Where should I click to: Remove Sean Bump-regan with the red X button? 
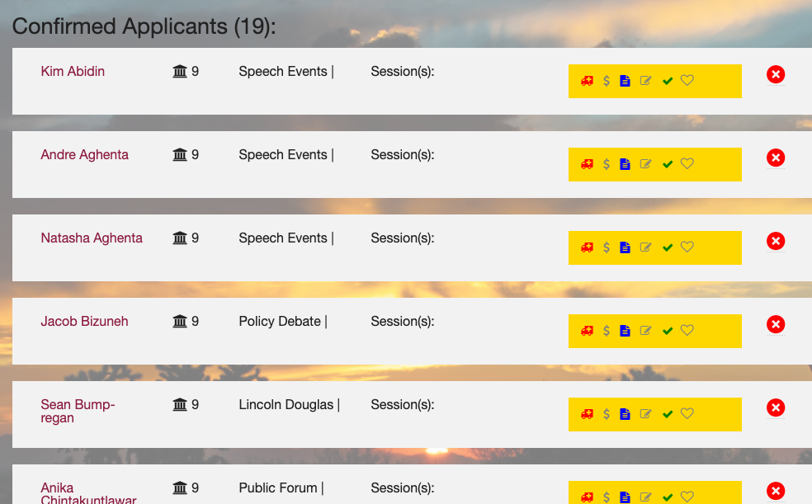click(776, 407)
